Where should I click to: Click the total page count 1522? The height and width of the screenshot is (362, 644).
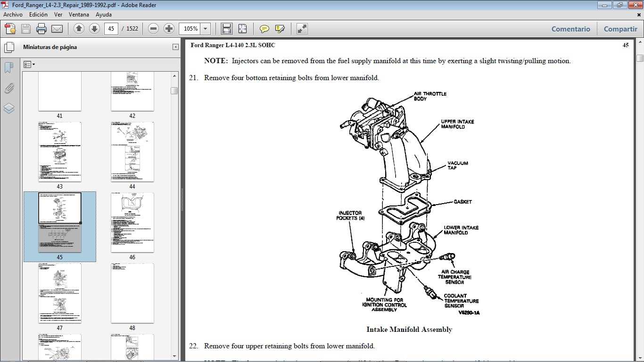(x=132, y=29)
